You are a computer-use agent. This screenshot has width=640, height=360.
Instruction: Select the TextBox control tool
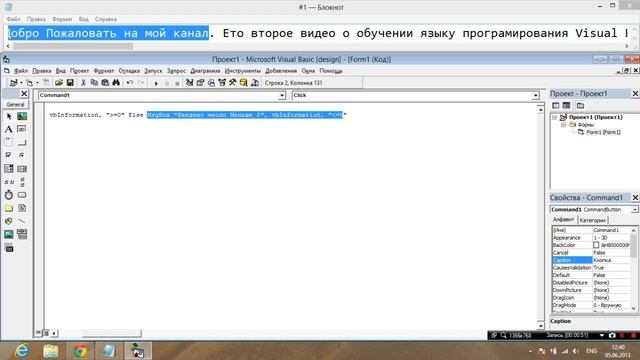point(22,129)
